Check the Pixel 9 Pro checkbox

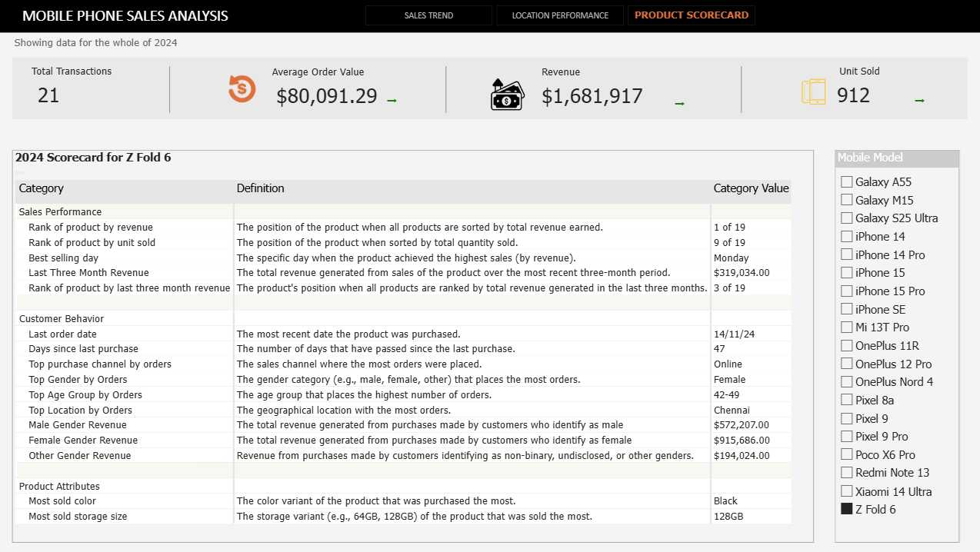point(847,437)
